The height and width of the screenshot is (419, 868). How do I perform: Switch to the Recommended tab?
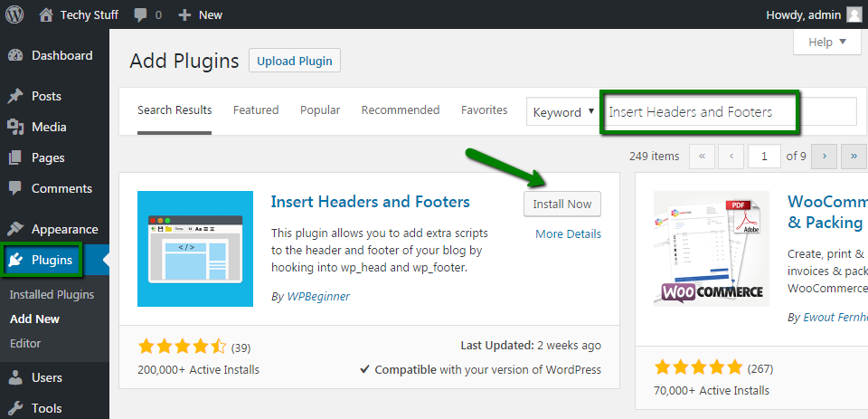click(401, 110)
